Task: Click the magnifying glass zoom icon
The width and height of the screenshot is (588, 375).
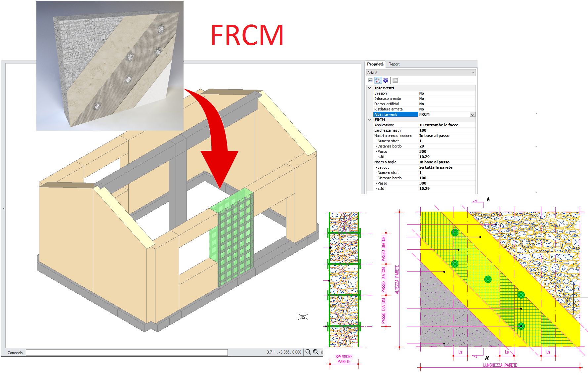Action: pyautogui.click(x=308, y=352)
